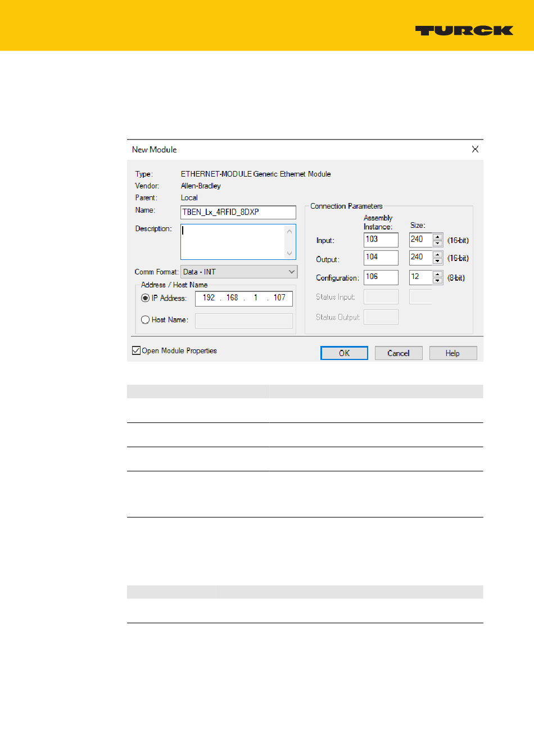This screenshot has height=756, width=534.
Task: Decrease the Input size with down arrow
Action: click(x=437, y=244)
